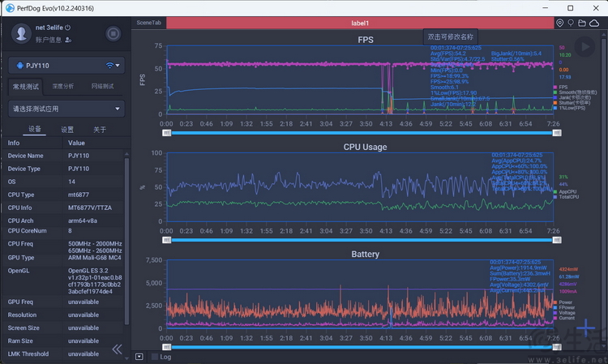Minimize the PerfDog window

(x=546, y=8)
